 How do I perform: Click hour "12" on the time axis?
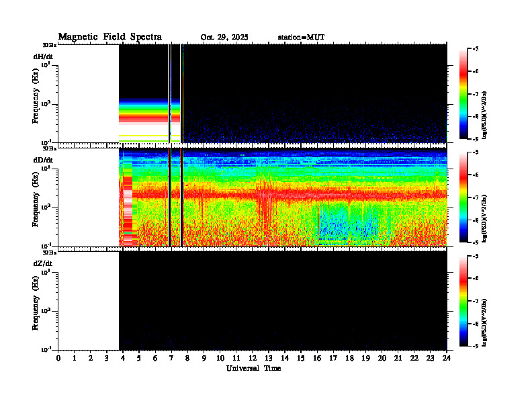(x=253, y=358)
